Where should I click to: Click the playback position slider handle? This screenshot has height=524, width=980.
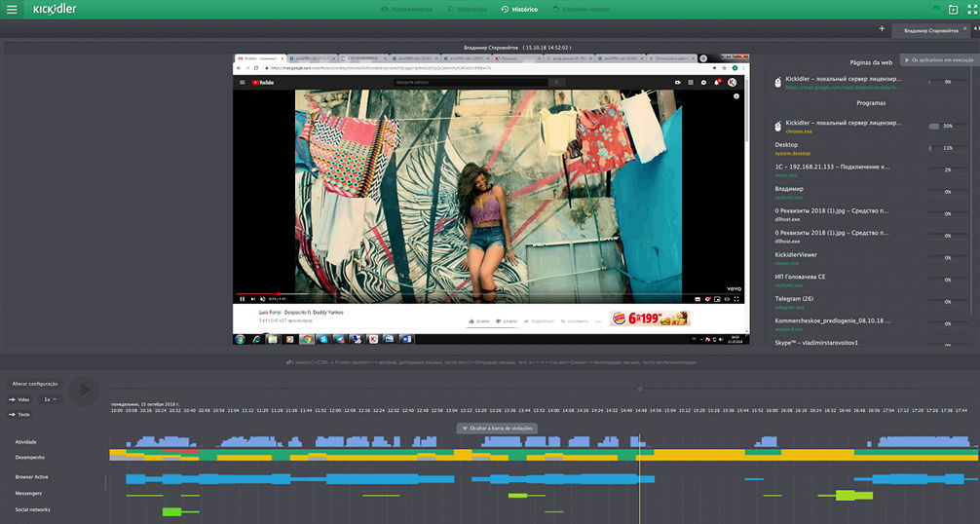coord(640,389)
